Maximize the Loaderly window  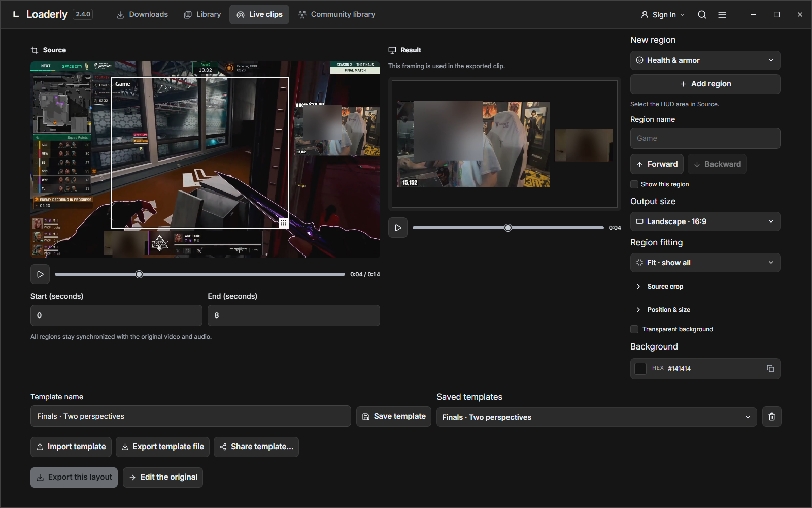[776, 15]
